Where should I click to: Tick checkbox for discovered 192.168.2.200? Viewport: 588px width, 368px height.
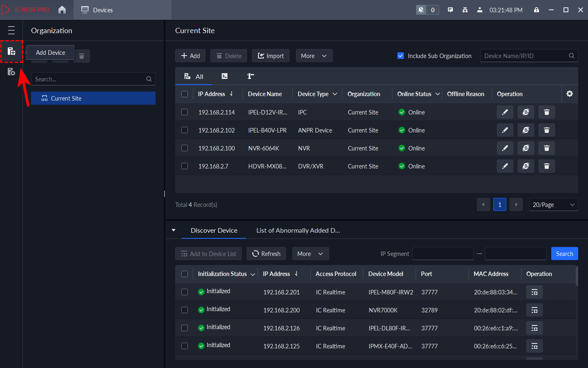[185, 310]
